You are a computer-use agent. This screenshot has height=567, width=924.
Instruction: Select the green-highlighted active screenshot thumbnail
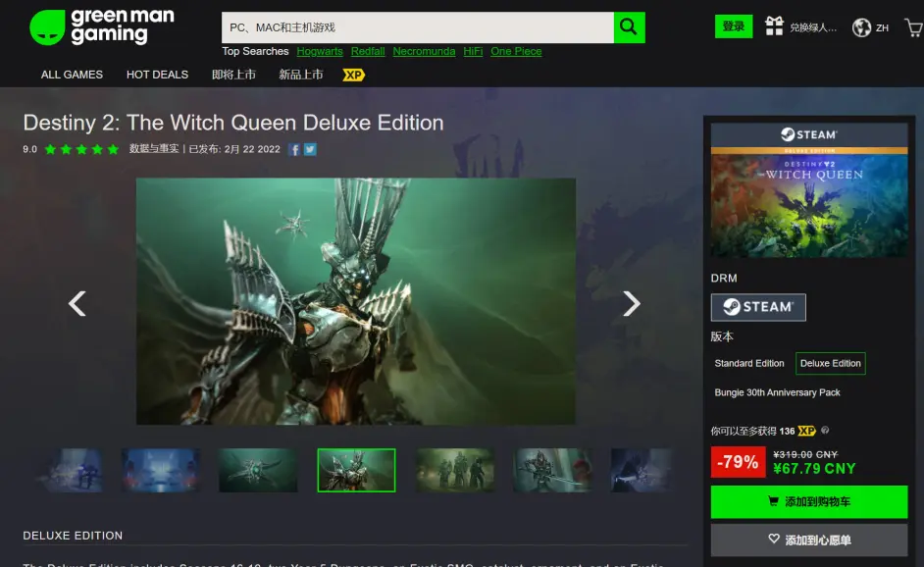[356, 470]
